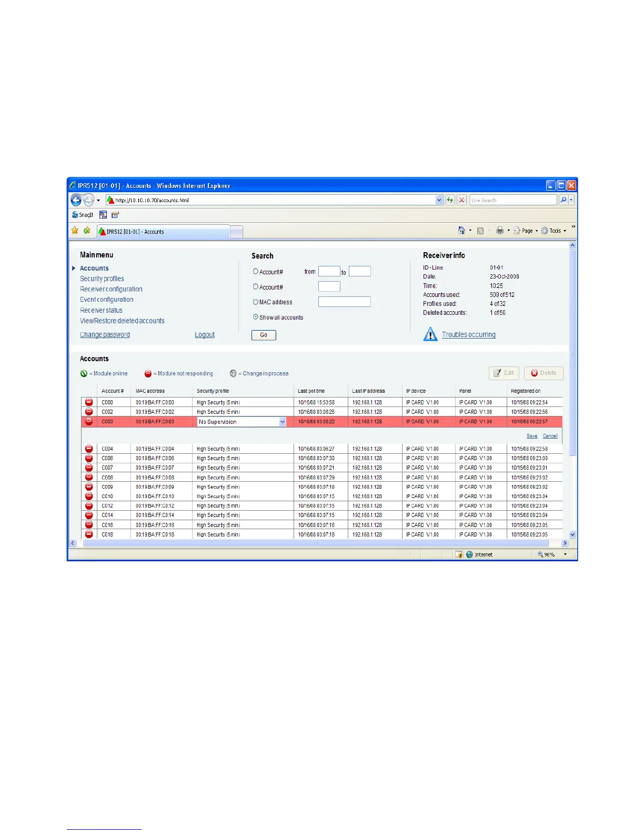Open Security profiles in Main menu
The width and height of the screenshot is (644, 834).
(102, 279)
